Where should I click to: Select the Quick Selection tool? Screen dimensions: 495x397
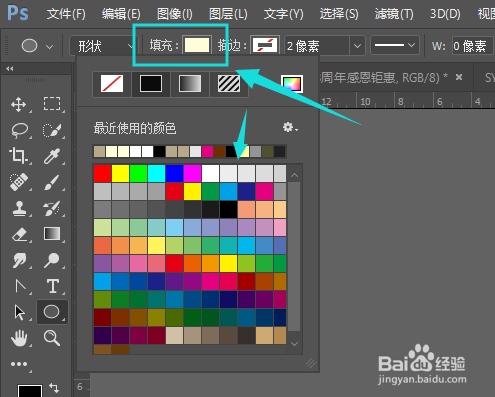pyautogui.click(x=52, y=130)
